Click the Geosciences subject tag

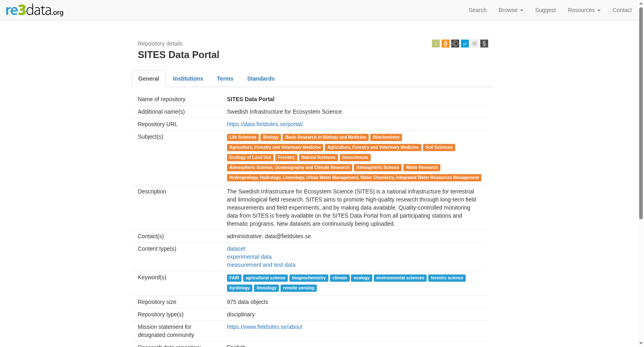click(355, 158)
